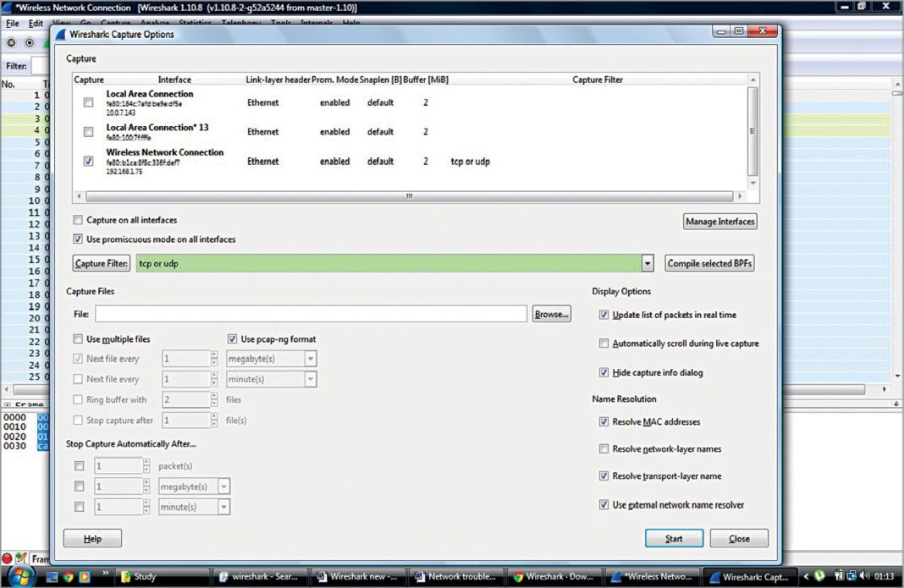Open the capture filter dropdown

pyautogui.click(x=648, y=263)
